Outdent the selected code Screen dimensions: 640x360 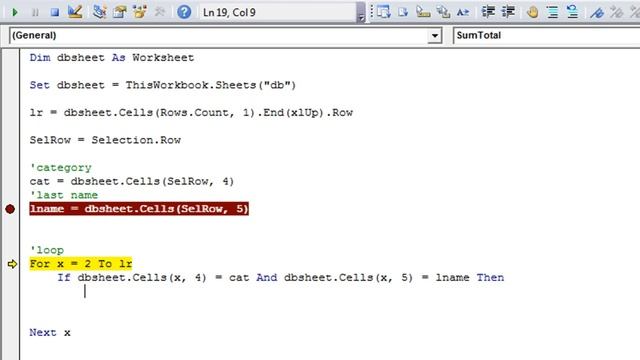508,12
